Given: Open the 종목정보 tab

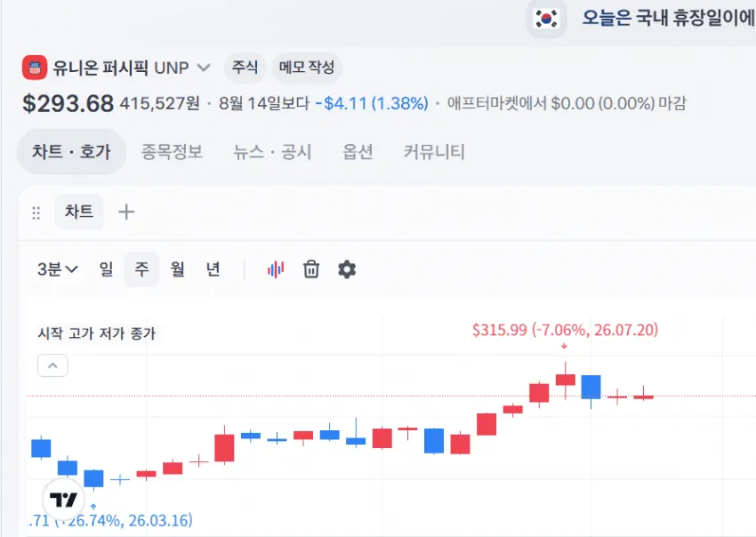Looking at the screenshot, I should [x=172, y=152].
